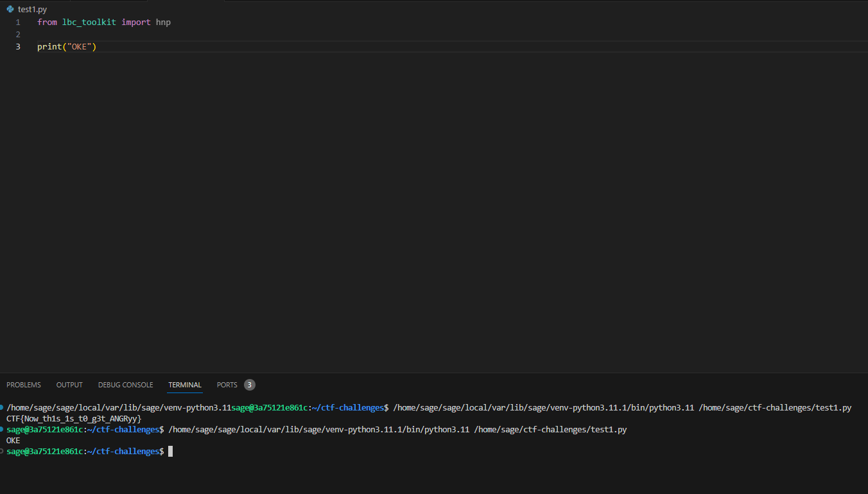Open the PROBLEMS panel tab
The width and height of the screenshot is (868, 494).
pyautogui.click(x=24, y=385)
